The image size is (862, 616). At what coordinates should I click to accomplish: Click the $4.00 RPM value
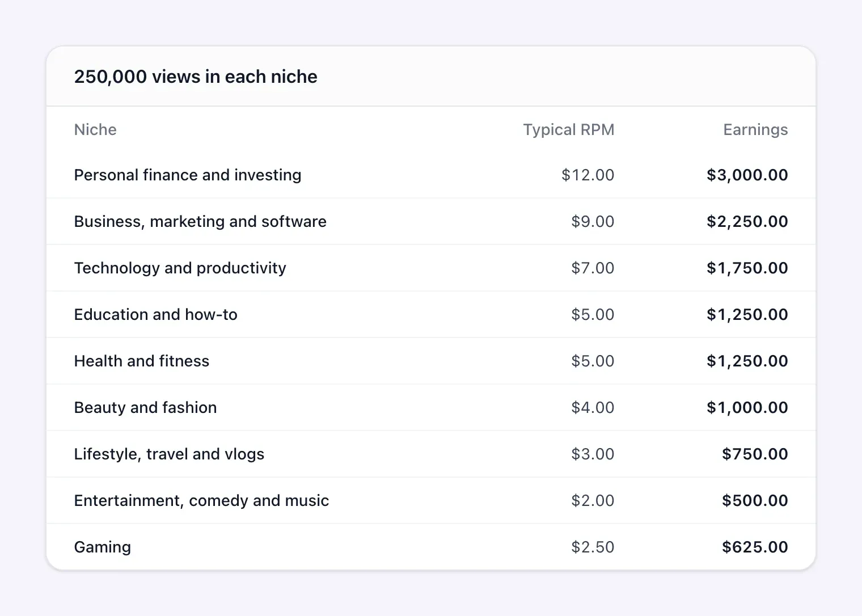click(x=593, y=407)
